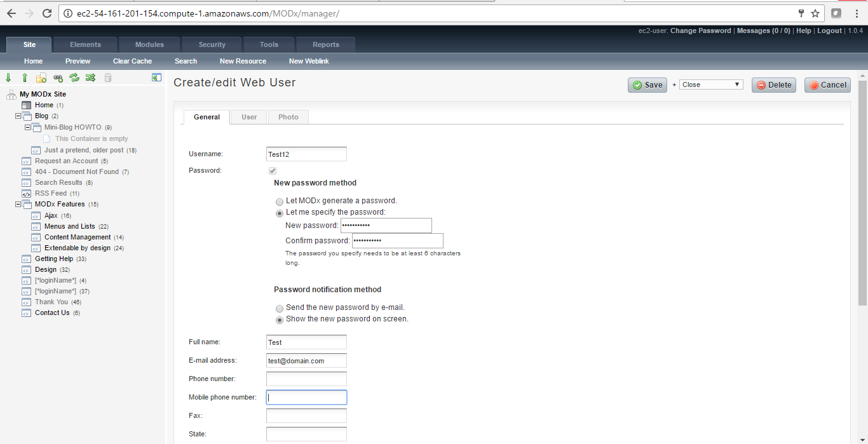Click the New Weblink menu link
The image size is (868, 444).
(x=309, y=61)
